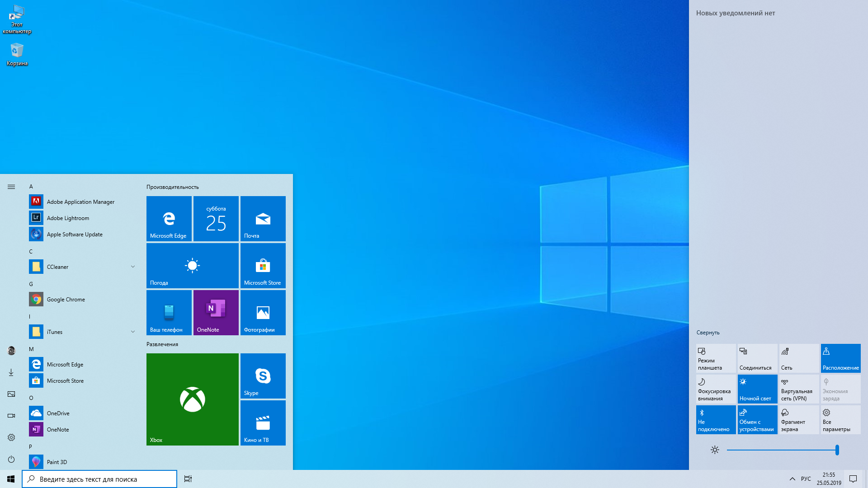Expand iTunes submenu in app list

point(132,331)
